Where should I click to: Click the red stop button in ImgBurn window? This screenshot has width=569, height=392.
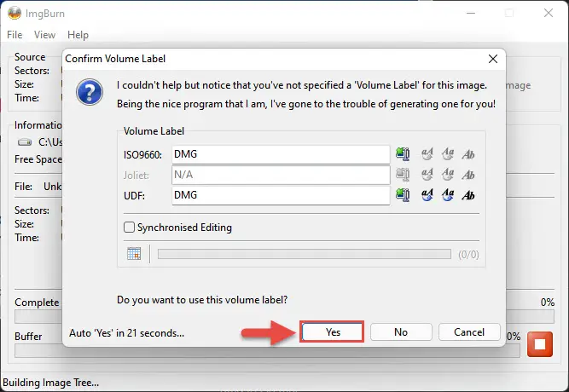coord(540,344)
